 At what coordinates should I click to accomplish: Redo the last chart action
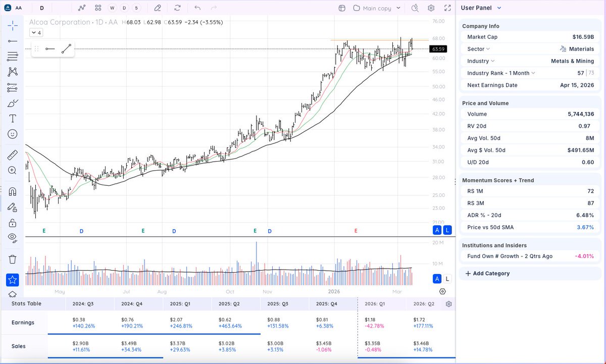(214, 8)
